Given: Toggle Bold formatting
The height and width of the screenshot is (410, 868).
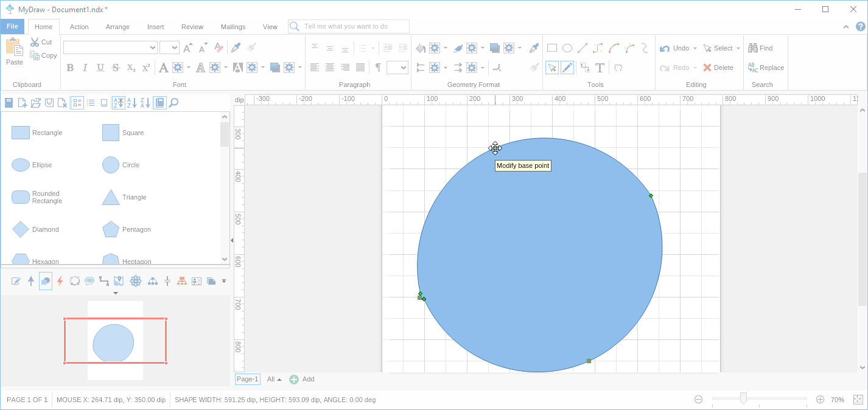Looking at the screenshot, I should (70, 68).
